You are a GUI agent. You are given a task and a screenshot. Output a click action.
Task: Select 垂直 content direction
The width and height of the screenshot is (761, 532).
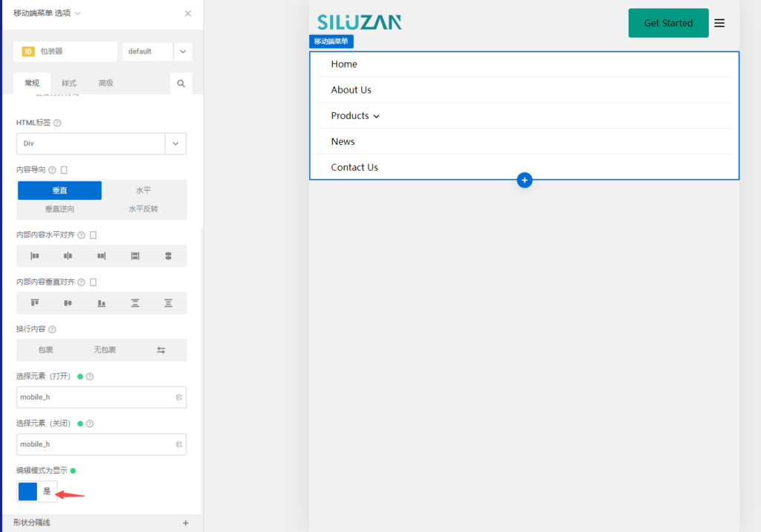[59, 190]
